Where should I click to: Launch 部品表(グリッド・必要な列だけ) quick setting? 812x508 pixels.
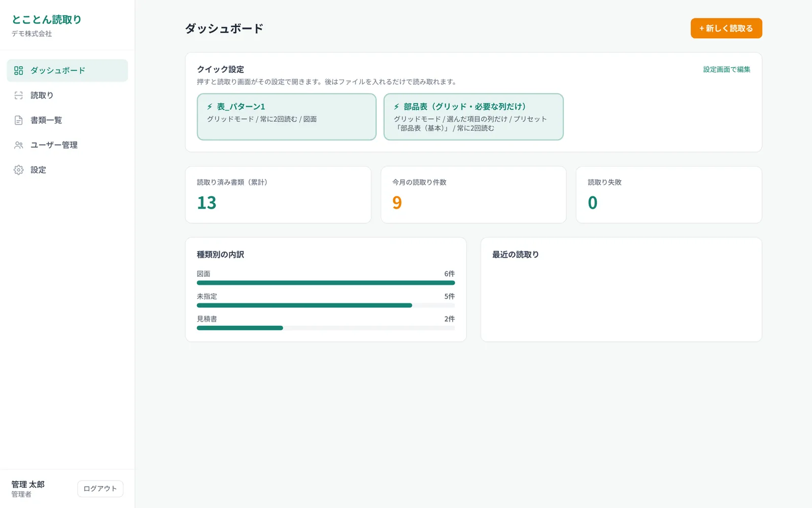point(473,117)
